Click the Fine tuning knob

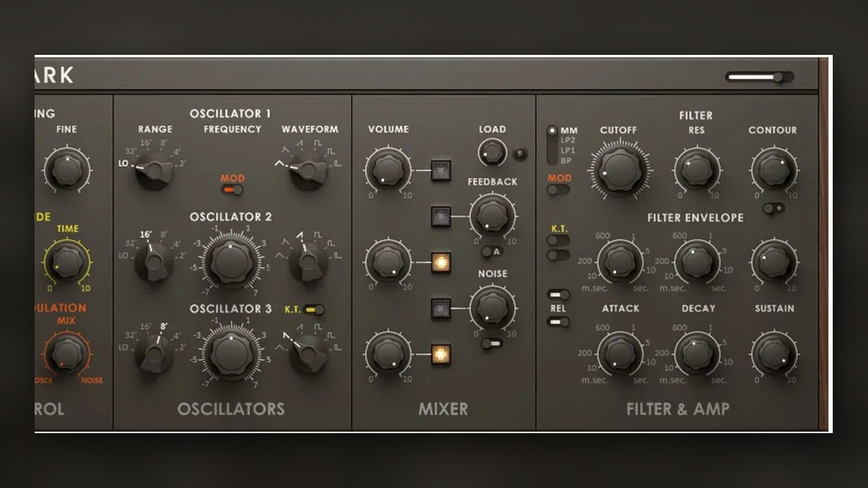click(67, 169)
